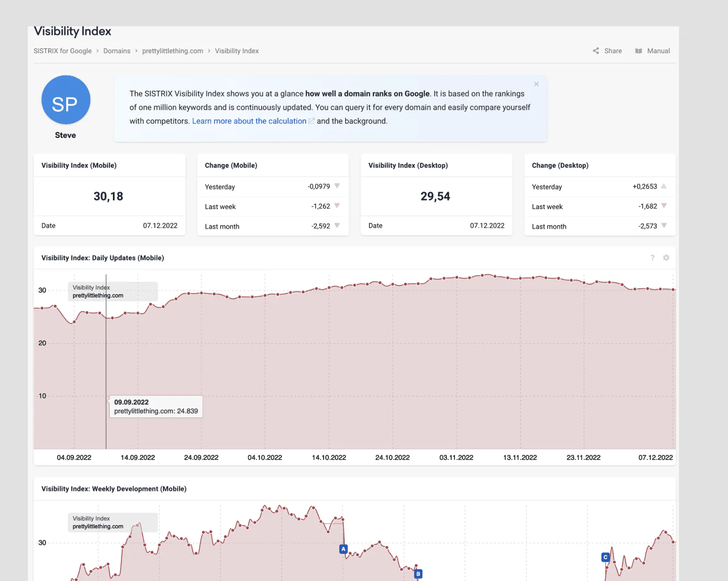The image size is (728, 581).
Task: Open the daily chart help question mark
Action: click(653, 258)
